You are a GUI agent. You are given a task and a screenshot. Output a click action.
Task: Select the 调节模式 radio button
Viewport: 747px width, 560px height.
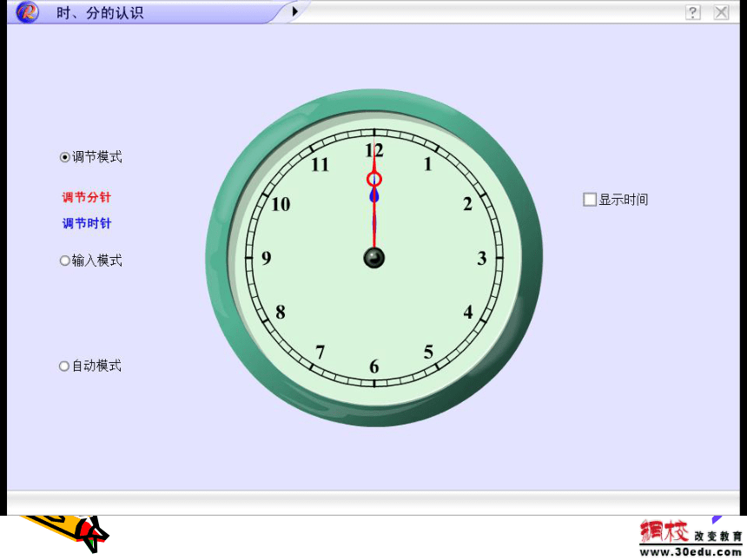click(65, 157)
